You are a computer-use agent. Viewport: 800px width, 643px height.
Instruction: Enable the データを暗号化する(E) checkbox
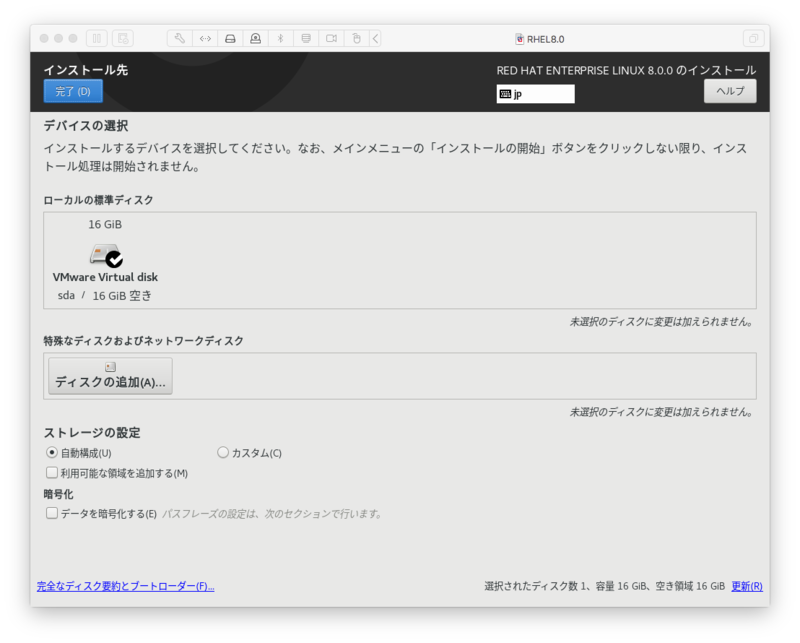point(52,513)
